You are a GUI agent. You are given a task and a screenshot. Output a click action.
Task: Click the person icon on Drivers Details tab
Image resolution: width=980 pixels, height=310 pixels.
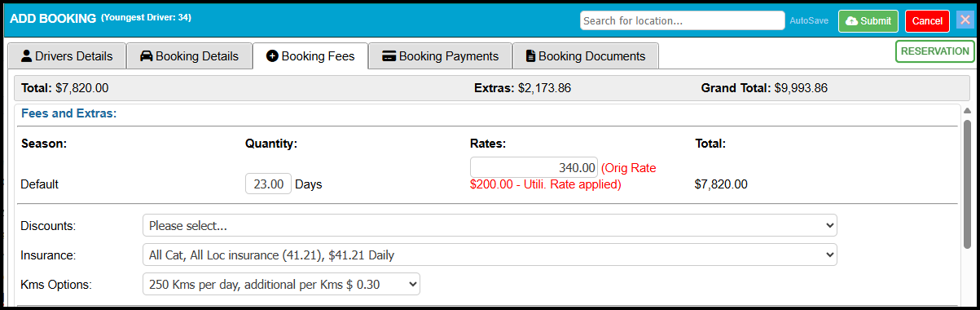26,56
